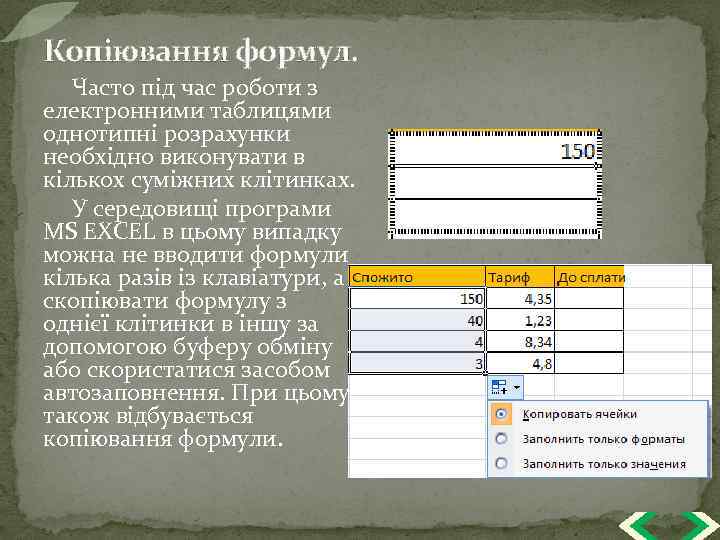
Task: Expand the Auto Fill Options dropdown arrow
Action: point(517,387)
